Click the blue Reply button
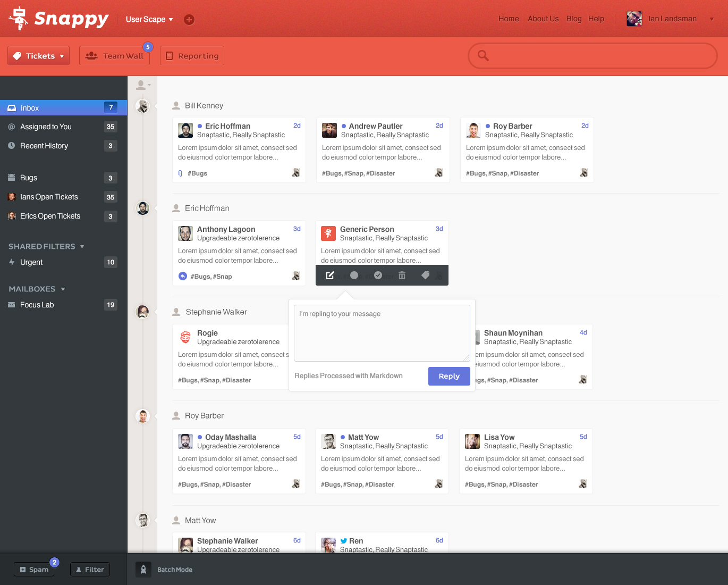728x585 pixels. (x=449, y=376)
